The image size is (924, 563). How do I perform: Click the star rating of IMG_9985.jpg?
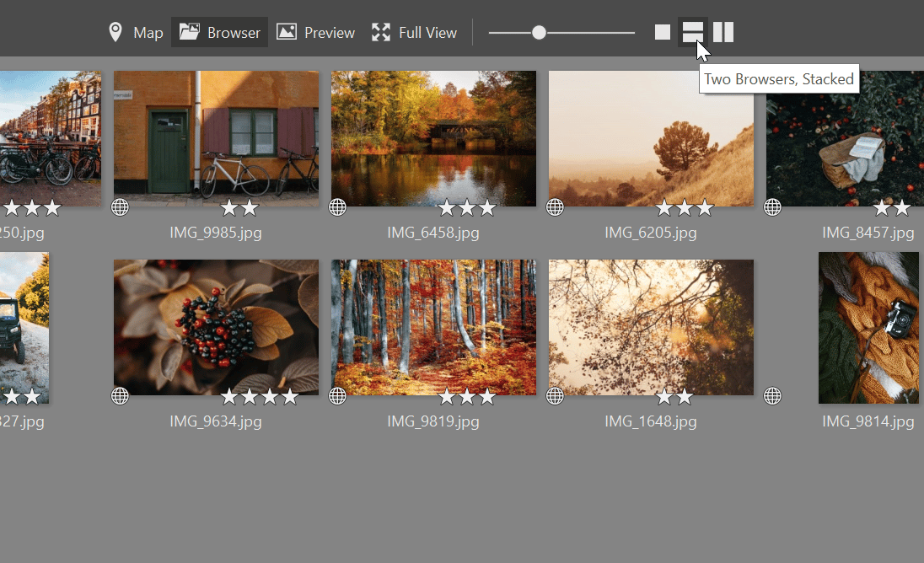pos(239,208)
